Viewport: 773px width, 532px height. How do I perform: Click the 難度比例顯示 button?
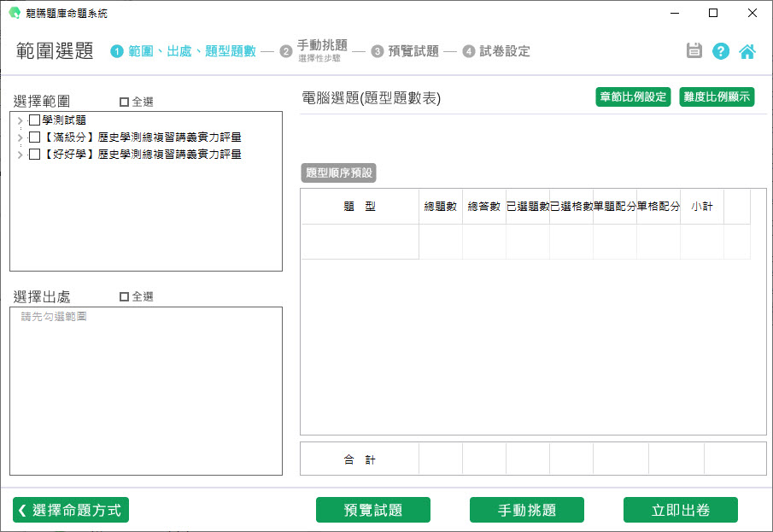tap(717, 96)
